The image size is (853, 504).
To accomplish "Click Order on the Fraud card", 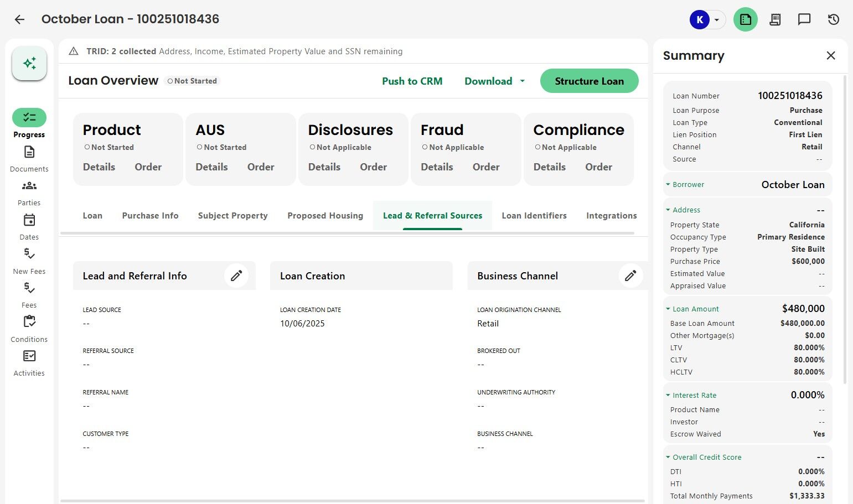I will point(486,167).
